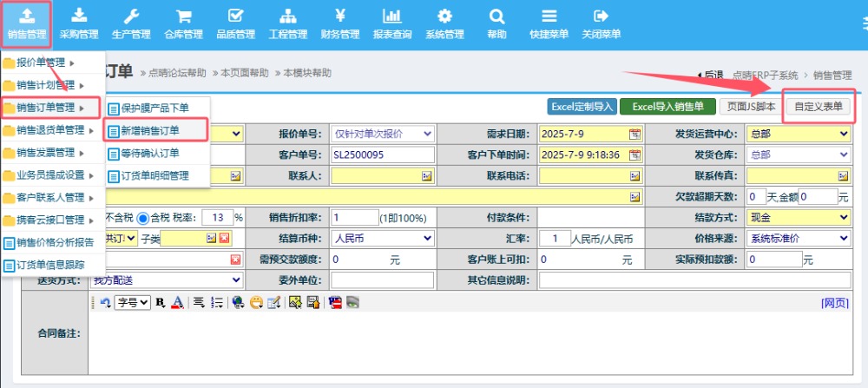Click the red clear icon beside 子类

tap(224, 238)
